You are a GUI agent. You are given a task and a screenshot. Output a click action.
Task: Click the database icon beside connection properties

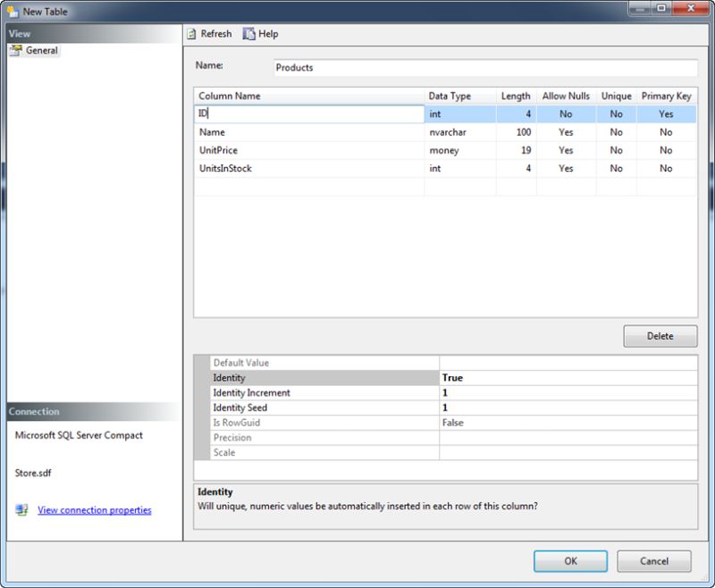[19, 509]
